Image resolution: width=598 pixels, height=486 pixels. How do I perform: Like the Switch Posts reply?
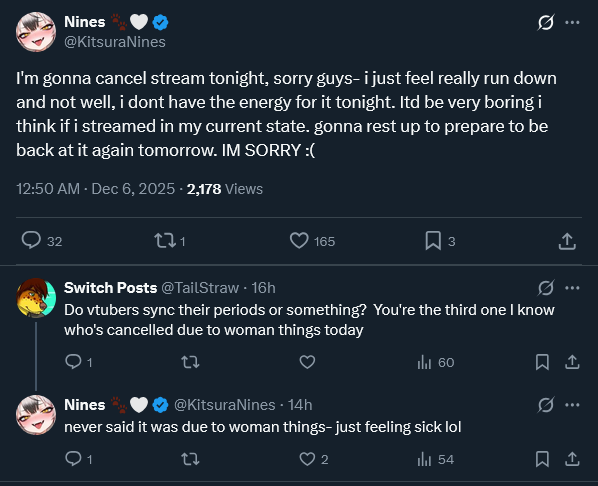(x=307, y=362)
